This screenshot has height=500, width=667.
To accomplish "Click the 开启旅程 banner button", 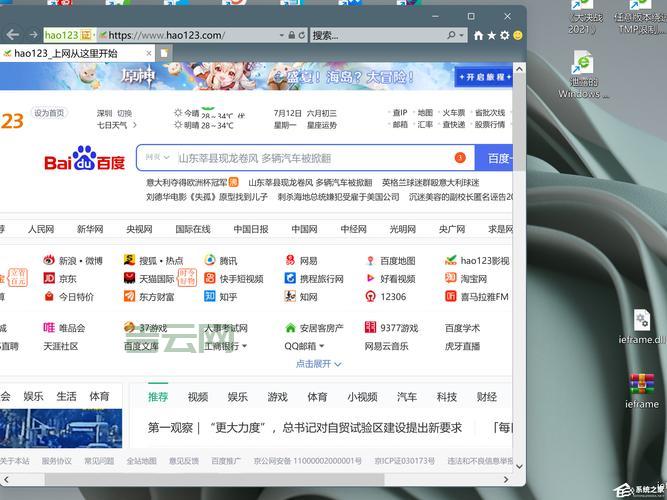I will (x=483, y=77).
